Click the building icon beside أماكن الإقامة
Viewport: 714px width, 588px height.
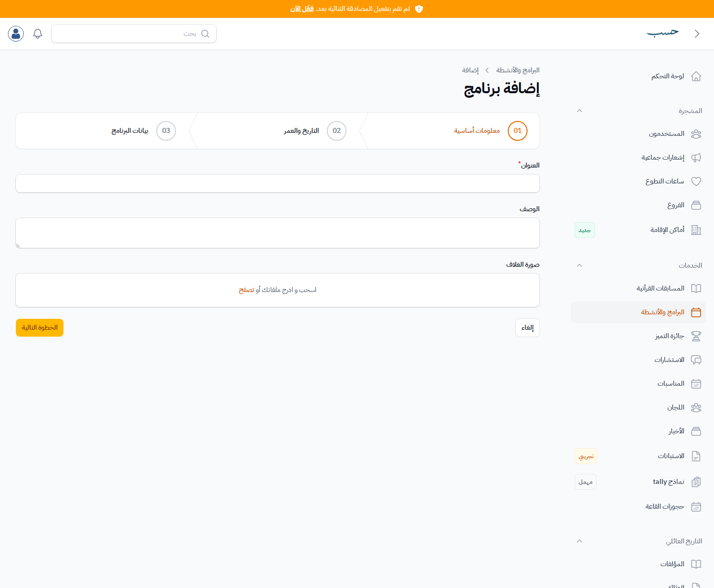[x=696, y=230]
